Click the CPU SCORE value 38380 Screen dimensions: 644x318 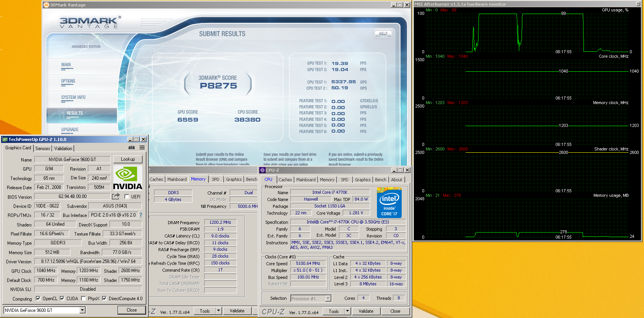pos(247,120)
